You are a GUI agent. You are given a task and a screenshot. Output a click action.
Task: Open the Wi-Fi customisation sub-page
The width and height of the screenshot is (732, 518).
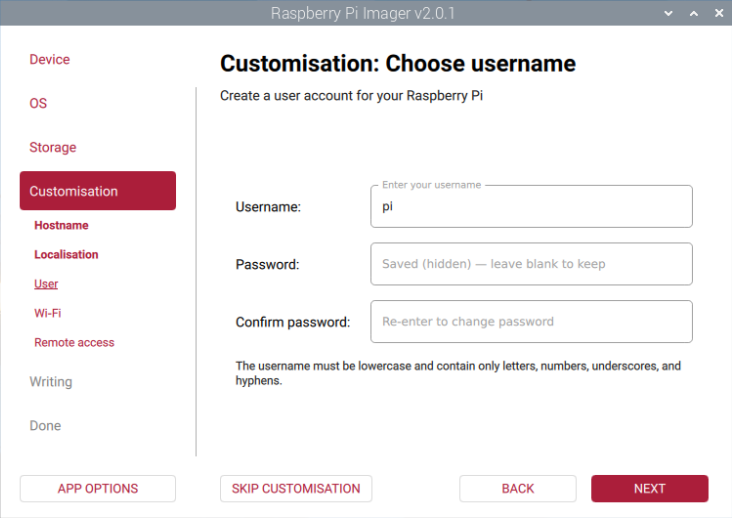[47, 313]
